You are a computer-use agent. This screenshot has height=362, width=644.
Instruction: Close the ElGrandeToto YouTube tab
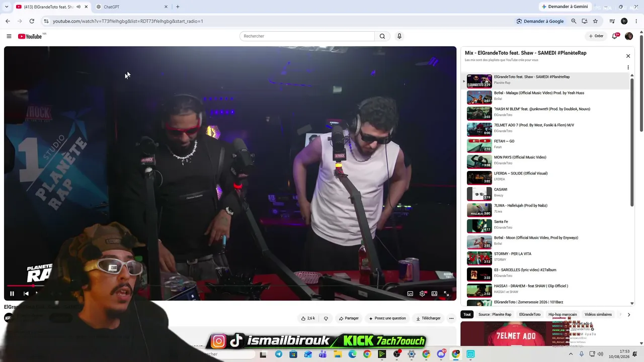point(86,7)
